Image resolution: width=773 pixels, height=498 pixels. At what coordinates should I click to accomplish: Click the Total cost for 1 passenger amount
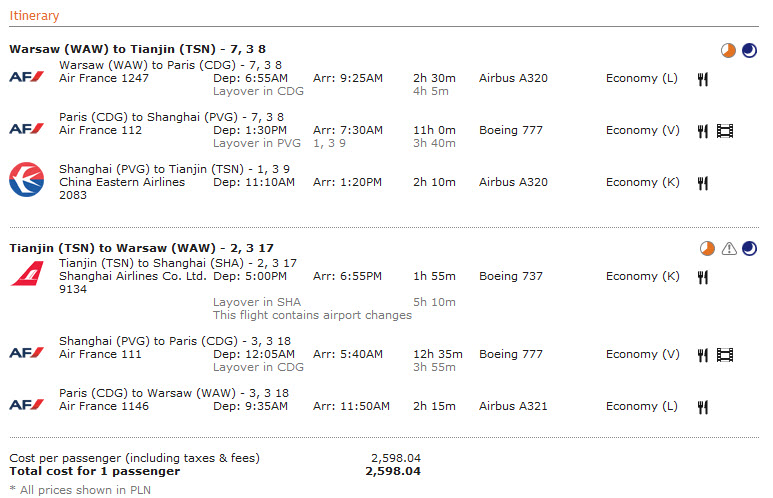click(393, 471)
